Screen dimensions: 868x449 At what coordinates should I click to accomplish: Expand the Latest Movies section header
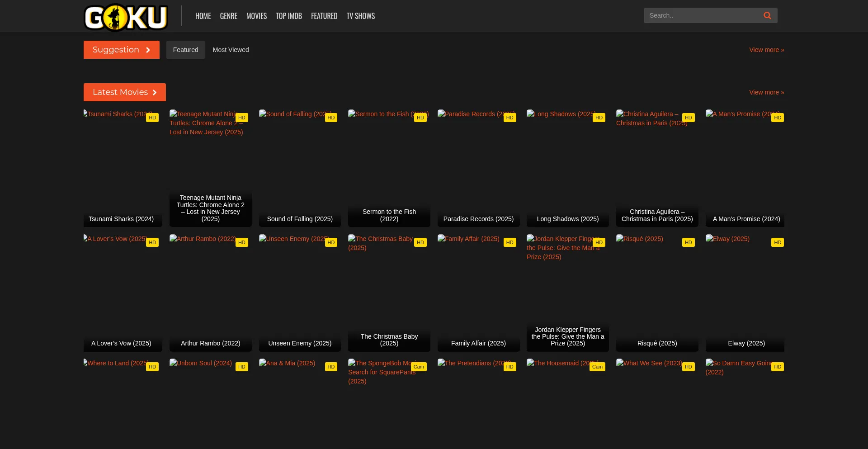[x=124, y=92]
